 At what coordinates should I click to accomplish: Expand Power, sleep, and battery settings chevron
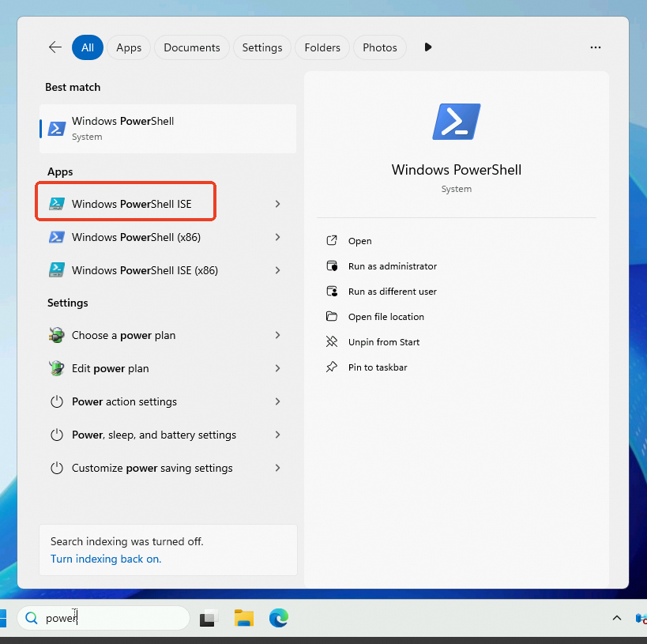click(x=278, y=435)
